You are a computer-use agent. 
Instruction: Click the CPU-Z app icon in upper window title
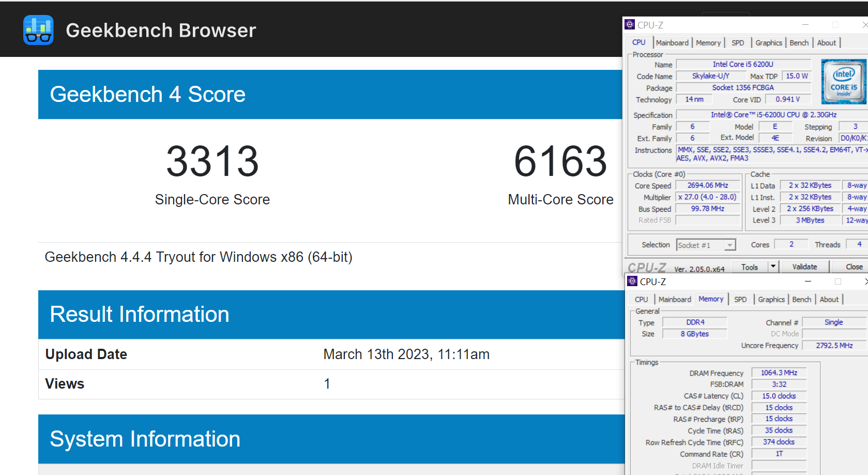point(630,24)
